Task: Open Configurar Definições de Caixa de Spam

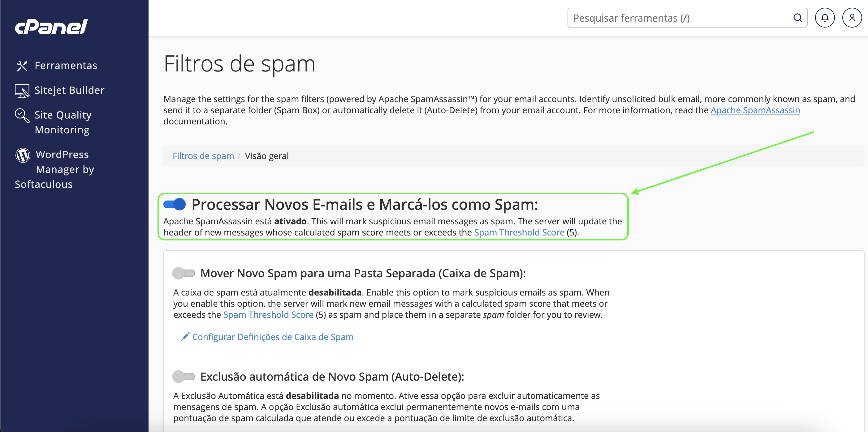Action: click(273, 337)
